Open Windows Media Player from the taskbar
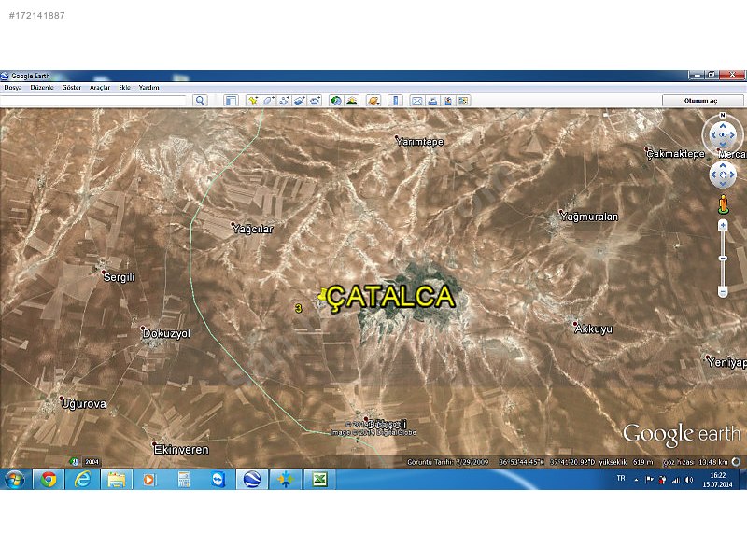The width and height of the screenshot is (747, 560). (150, 480)
